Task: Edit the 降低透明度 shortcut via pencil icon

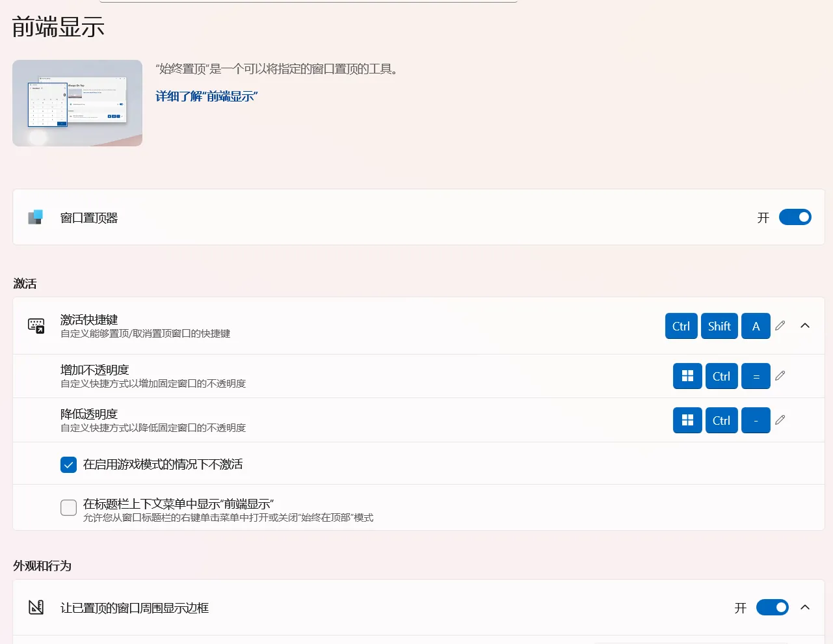Action: (780, 420)
